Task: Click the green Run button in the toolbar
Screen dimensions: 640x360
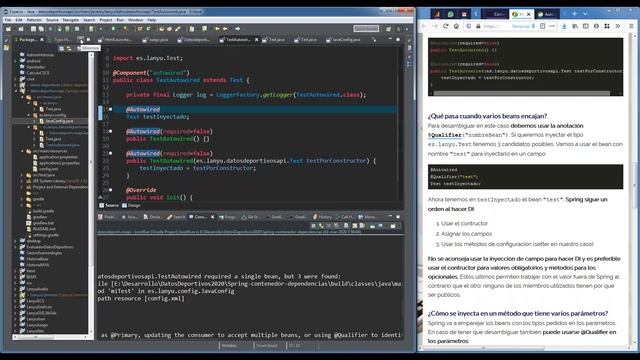Action: 113,29
